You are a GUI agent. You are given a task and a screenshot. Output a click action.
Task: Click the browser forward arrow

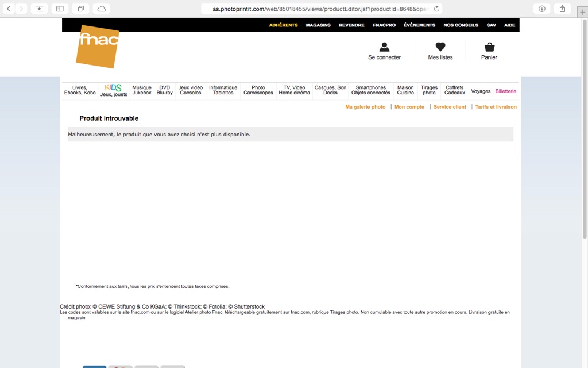tap(21, 9)
